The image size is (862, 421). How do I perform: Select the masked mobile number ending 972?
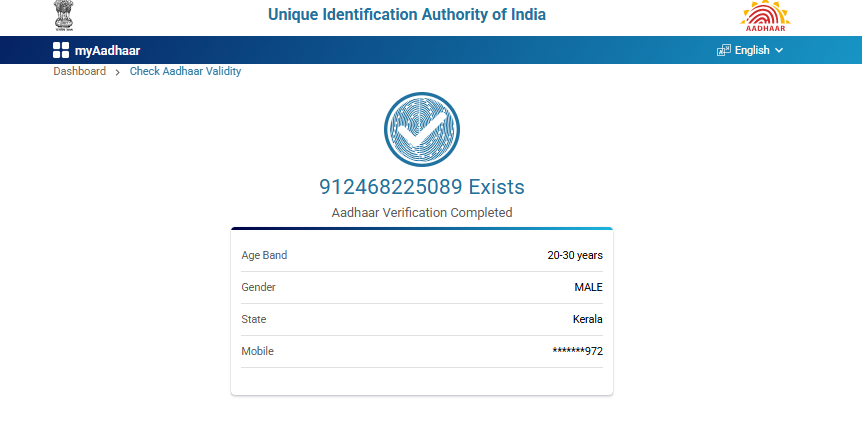click(577, 351)
